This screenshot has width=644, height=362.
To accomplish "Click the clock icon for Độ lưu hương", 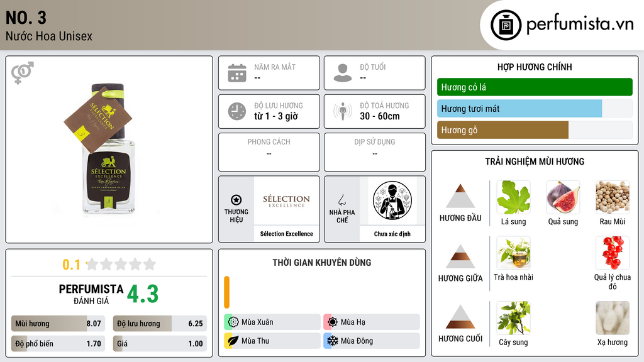I will pos(237,111).
